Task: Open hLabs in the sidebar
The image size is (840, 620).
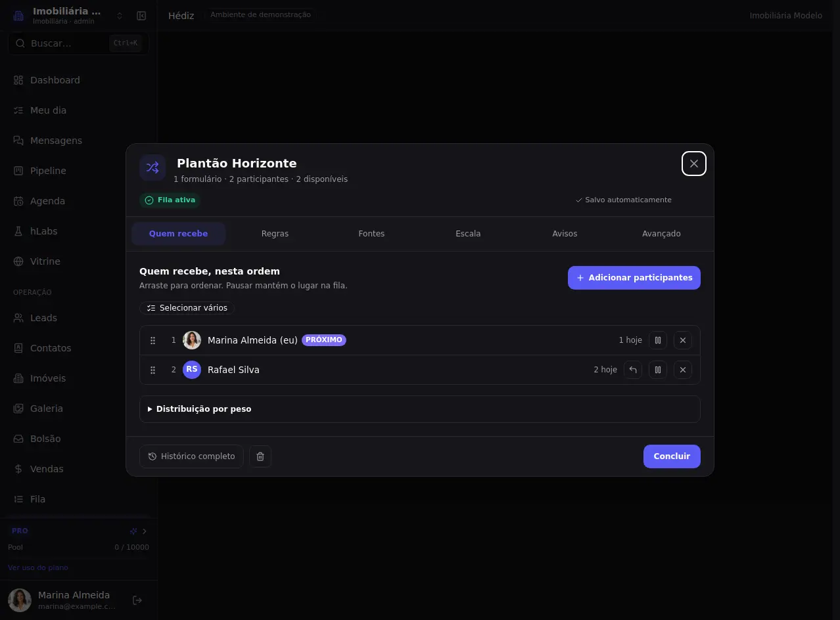Action: click(x=78, y=231)
